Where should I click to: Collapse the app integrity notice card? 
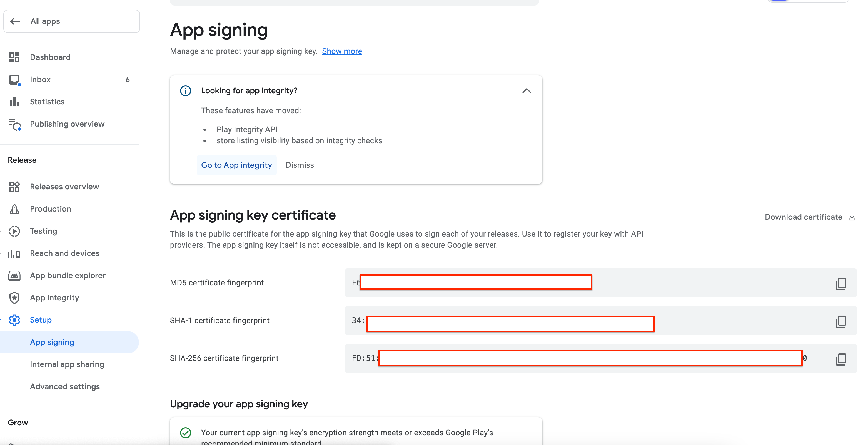tap(526, 90)
